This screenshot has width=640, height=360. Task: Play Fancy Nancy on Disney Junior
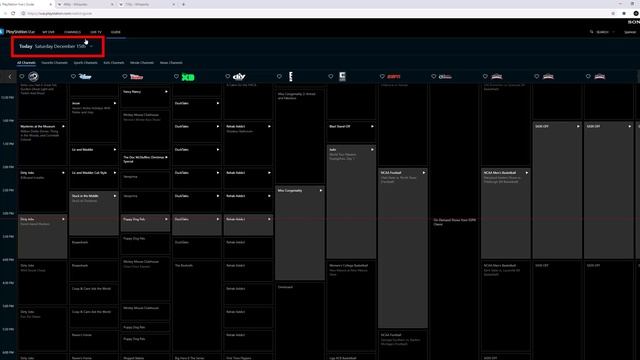coord(166,92)
